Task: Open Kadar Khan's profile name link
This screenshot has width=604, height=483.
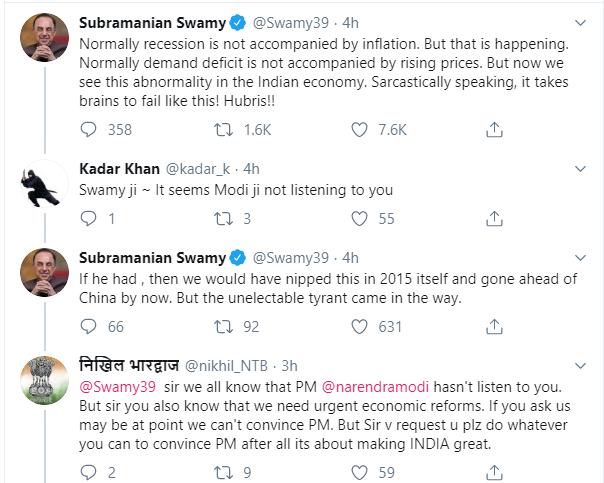Action: [x=117, y=167]
